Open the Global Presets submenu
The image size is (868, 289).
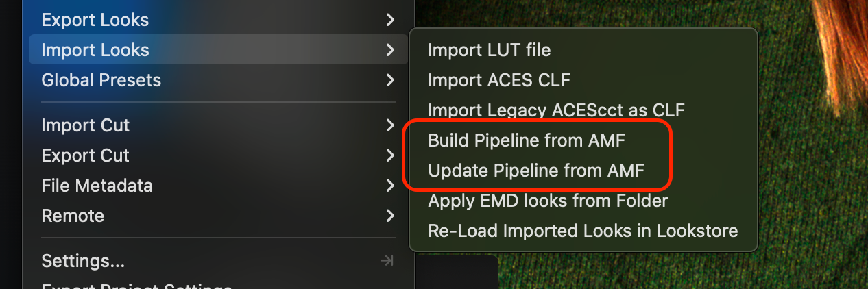click(x=101, y=80)
